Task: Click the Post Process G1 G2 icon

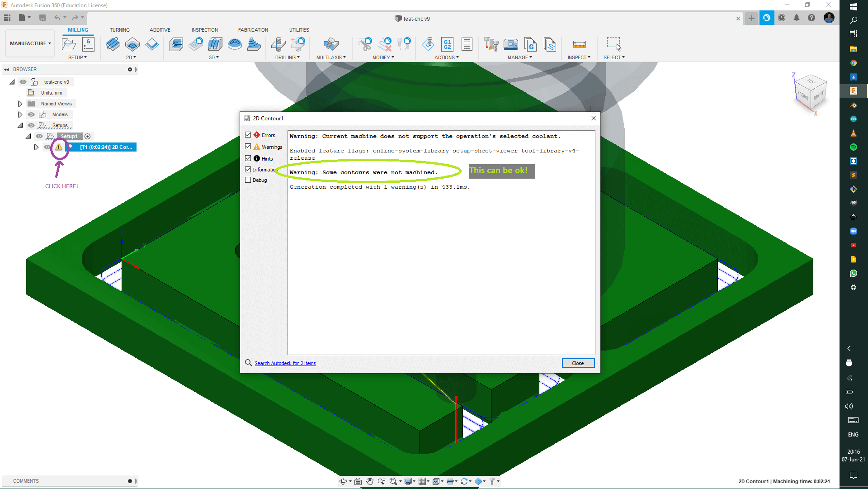Action: tap(447, 44)
